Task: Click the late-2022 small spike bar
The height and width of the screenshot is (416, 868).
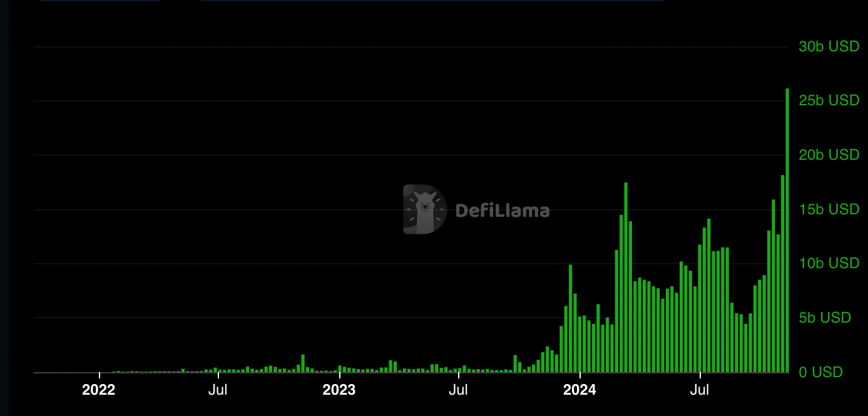Action: pyautogui.click(x=303, y=363)
